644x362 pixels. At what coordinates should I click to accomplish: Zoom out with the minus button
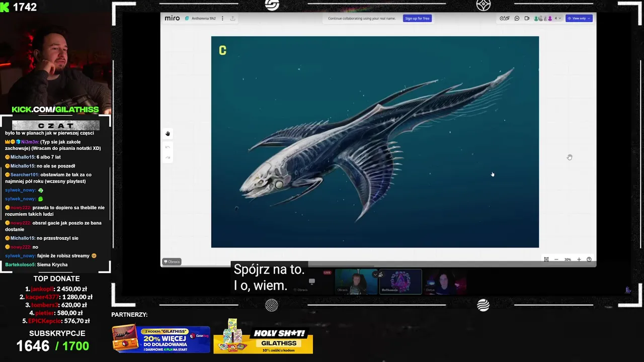click(x=556, y=259)
